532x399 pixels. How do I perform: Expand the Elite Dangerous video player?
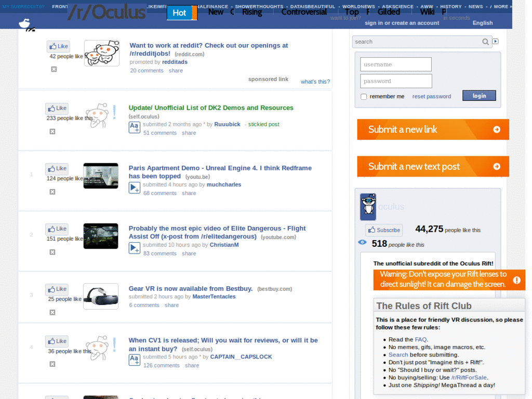click(135, 248)
